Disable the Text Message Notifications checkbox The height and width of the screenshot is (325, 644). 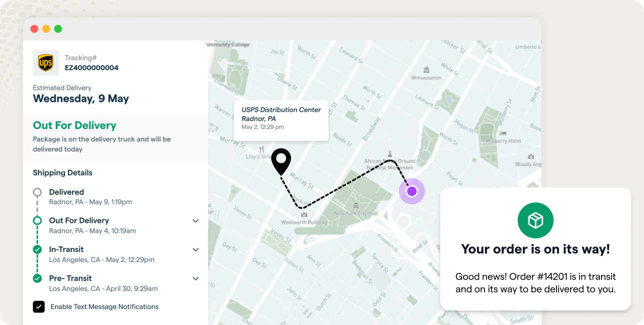[x=39, y=306]
